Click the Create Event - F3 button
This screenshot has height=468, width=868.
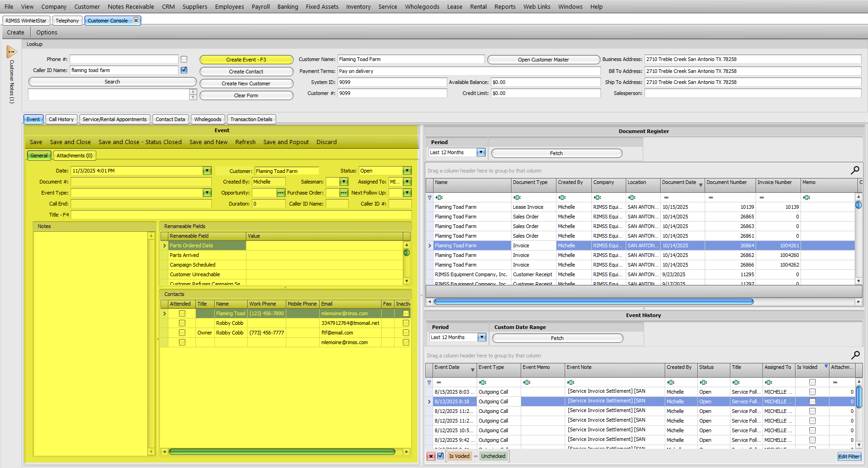click(246, 60)
